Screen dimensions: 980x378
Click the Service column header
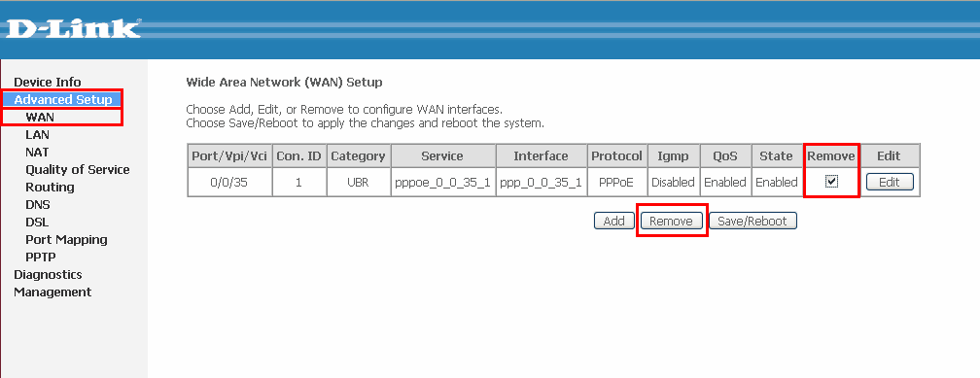[x=442, y=156]
